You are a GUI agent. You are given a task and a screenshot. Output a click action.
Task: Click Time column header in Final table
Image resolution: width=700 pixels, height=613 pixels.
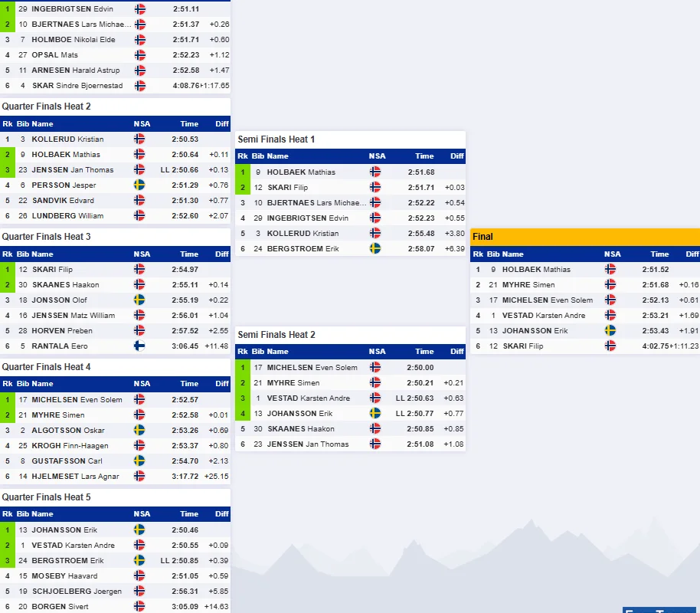coord(659,254)
